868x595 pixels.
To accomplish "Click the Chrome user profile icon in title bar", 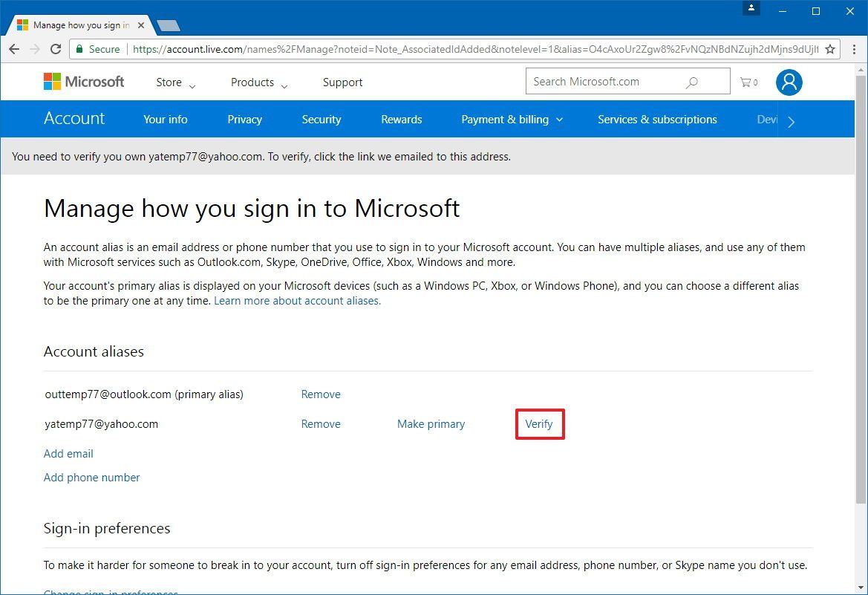I will pyautogui.click(x=751, y=7).
